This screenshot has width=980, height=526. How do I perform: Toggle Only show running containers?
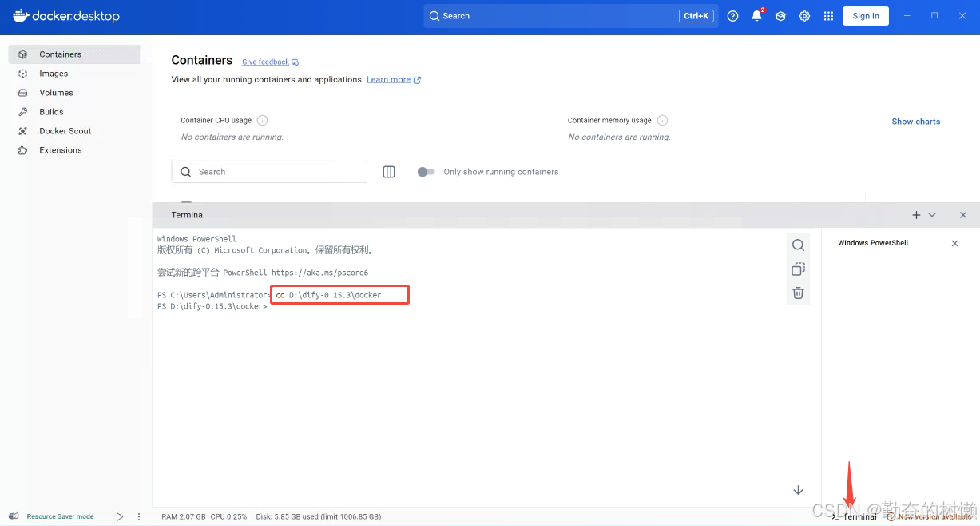click(x=426, y=172)
